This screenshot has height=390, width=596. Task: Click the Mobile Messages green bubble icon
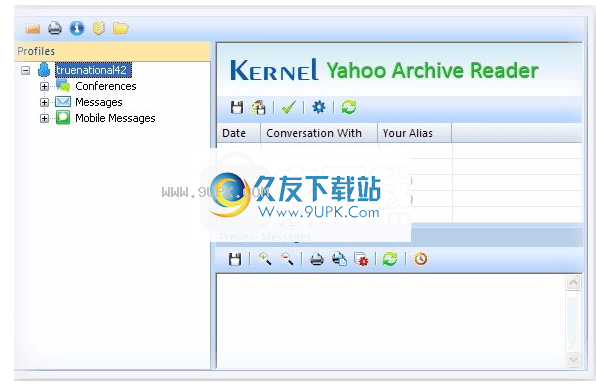[x=63, y=117]
